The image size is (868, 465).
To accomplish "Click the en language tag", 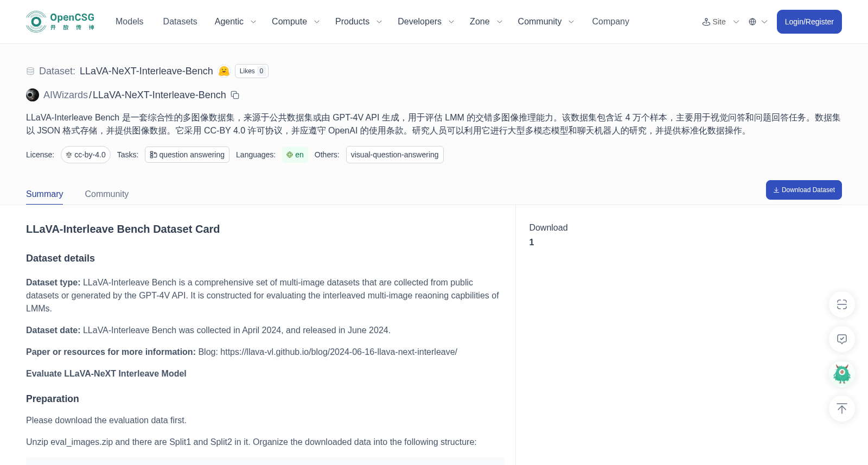I will (x=295, y=155).
